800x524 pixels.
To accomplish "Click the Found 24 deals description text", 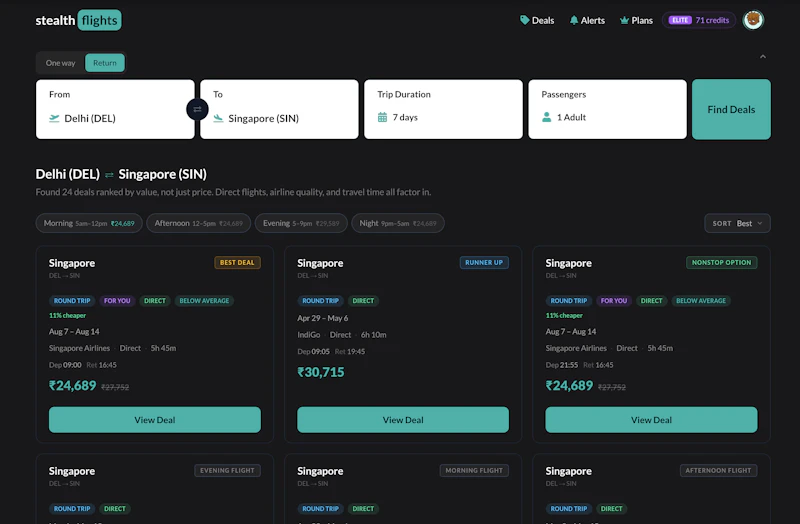I will 233,192.
